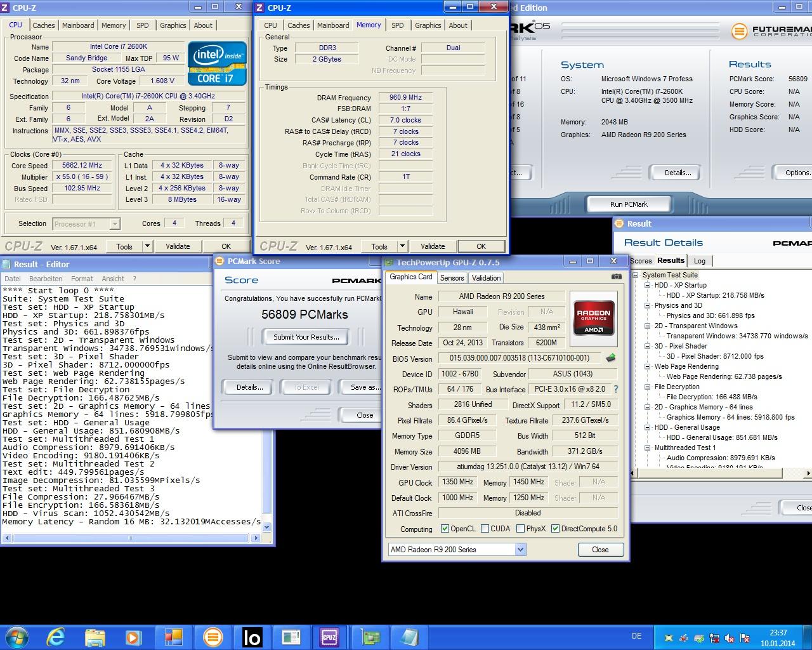Click the Close button in GPU-Z
812x650 pixels.
[x=600, y=550]
